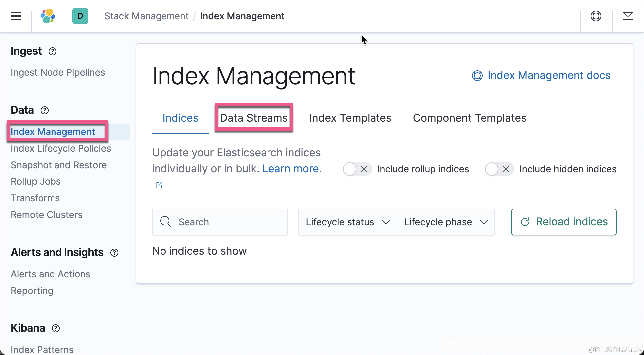Switch to the Data Streams tab

point(254,118)
